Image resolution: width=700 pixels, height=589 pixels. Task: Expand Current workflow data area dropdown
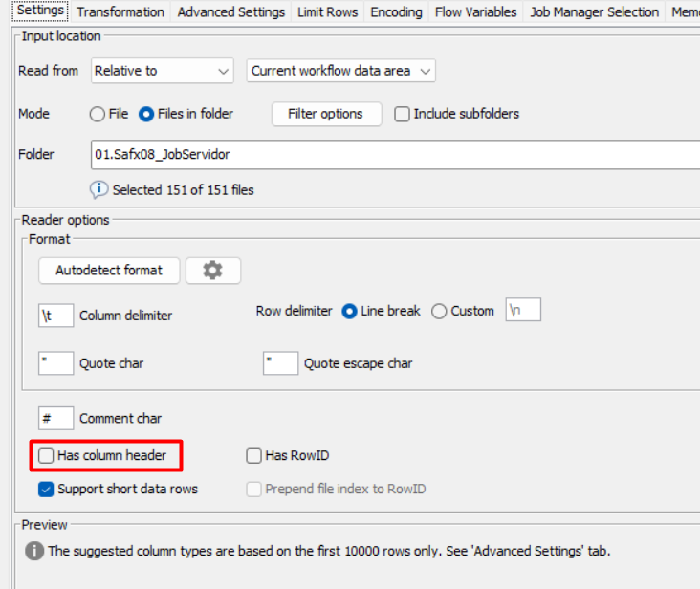340,71
